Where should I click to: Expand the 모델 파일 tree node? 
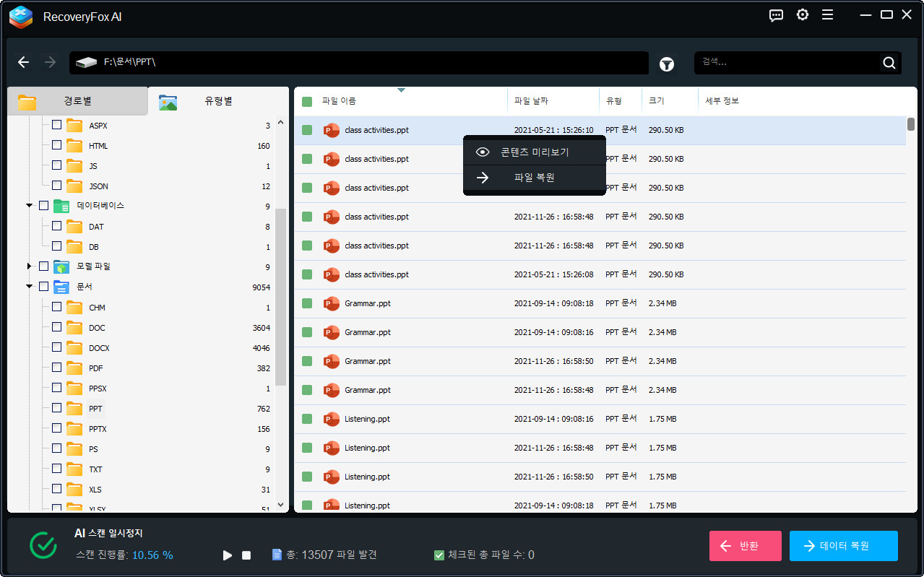[x=30, y=266]
